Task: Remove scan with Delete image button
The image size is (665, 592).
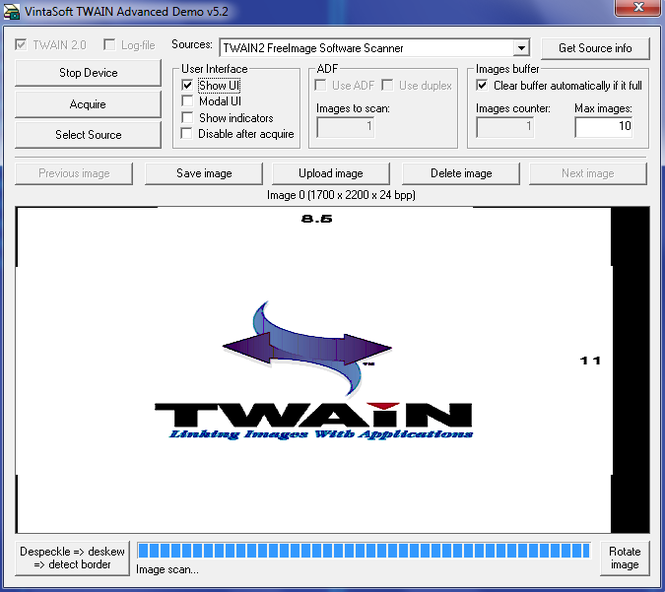Action: 461,173
